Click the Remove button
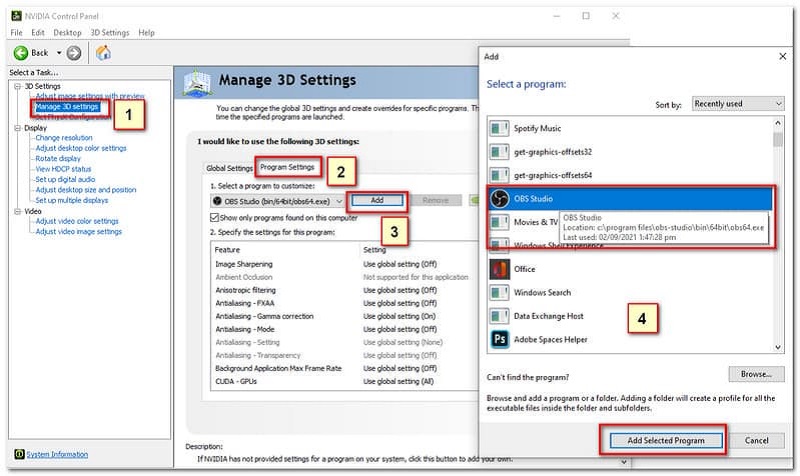Viewport: 800px width, 476px height. click(x=435, y=201)
